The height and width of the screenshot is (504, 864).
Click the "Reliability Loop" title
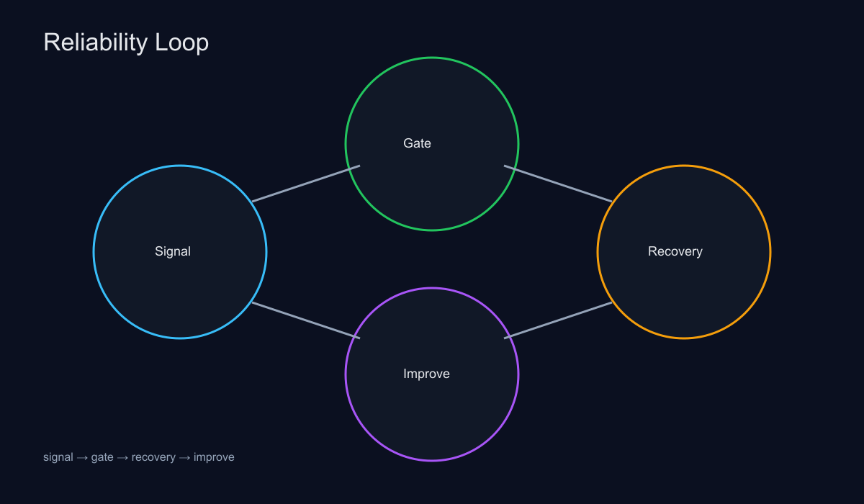pyautogui.click(x=126, y=42)
